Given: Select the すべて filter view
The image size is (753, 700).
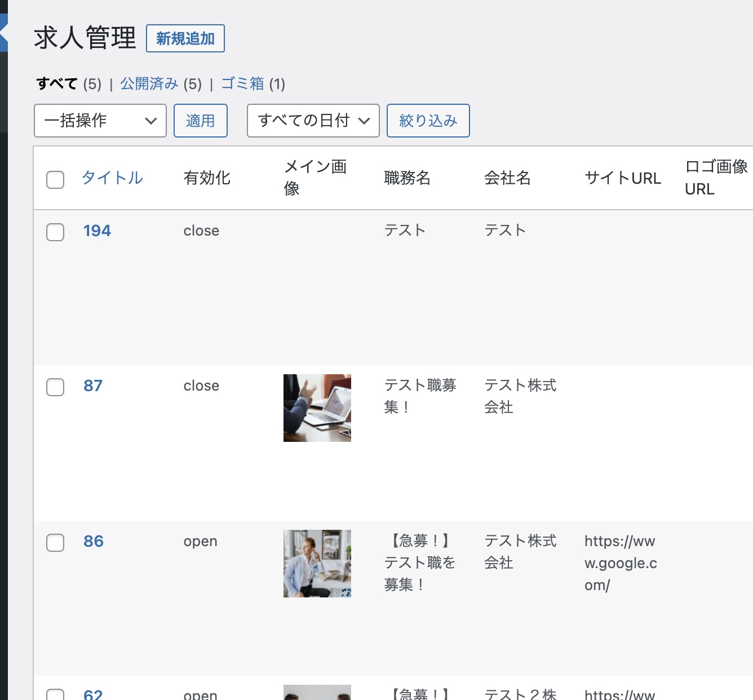Looking at the screenshot, I should [57, 84].
